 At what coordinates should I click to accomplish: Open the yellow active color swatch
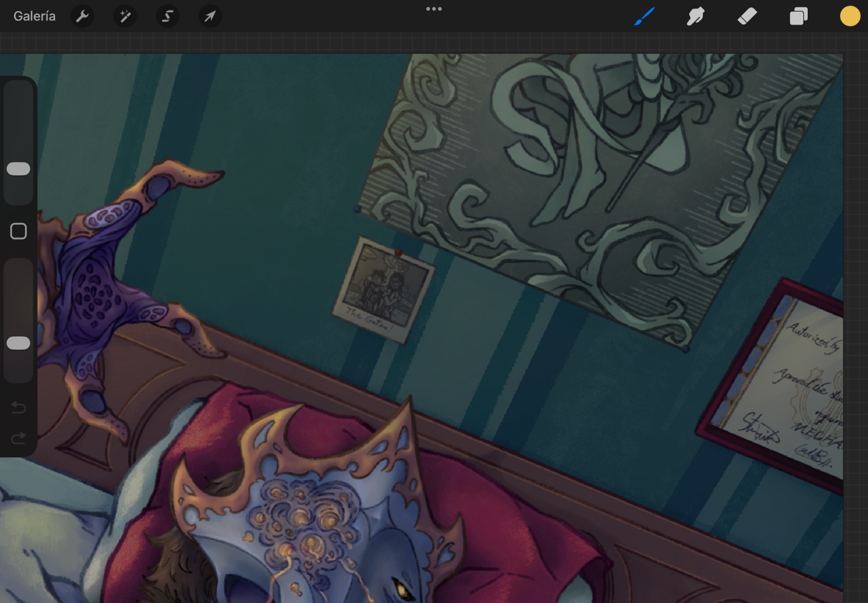pos(850,16)
